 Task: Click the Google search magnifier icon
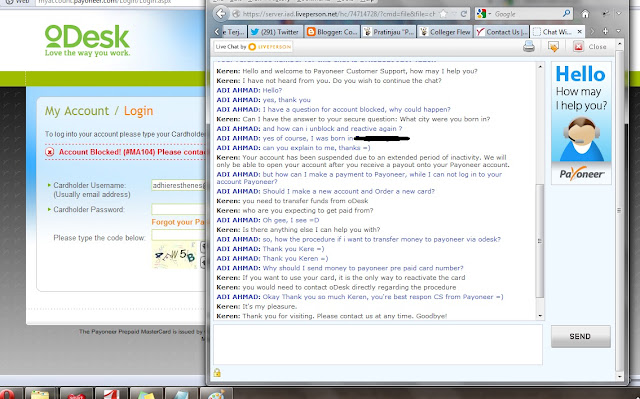tap(566, 14)
